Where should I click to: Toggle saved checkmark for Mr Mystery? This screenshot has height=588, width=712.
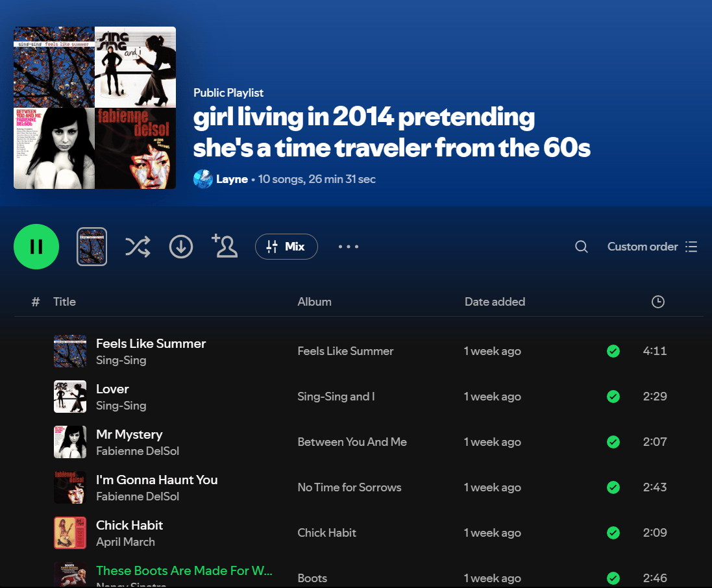pyautogui.click(x=613, y=442)
